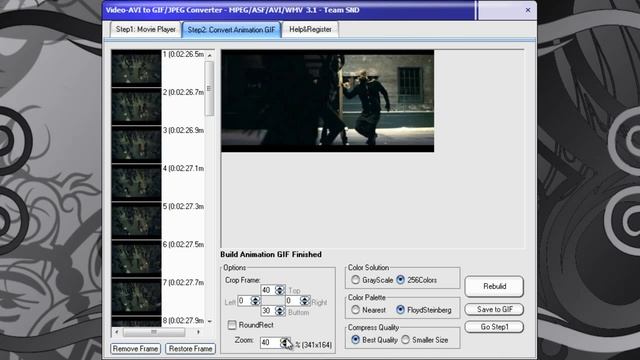Open Step2: Convert Animation GIF tab
The width and height of the screenshot is (640, 360).
pyautogui.click(x=231, y=30)
